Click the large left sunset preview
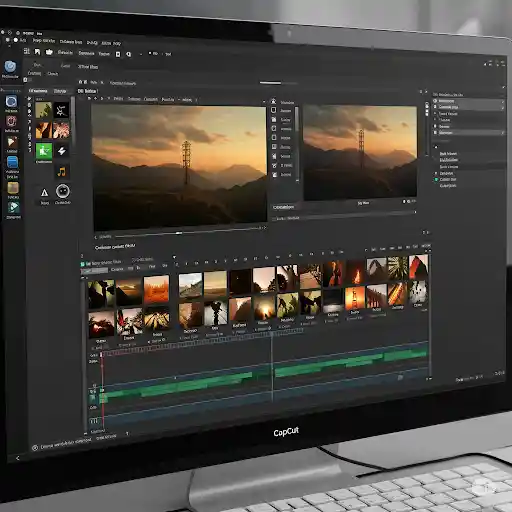The width and height of the screenshot is (512, 512). 179,167
